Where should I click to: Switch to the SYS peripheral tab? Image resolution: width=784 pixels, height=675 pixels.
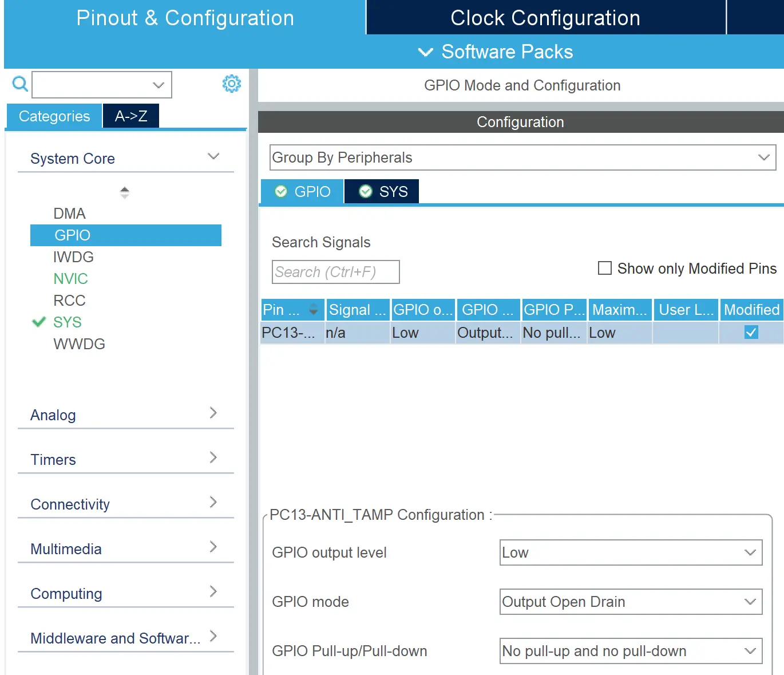coord(382,191)
